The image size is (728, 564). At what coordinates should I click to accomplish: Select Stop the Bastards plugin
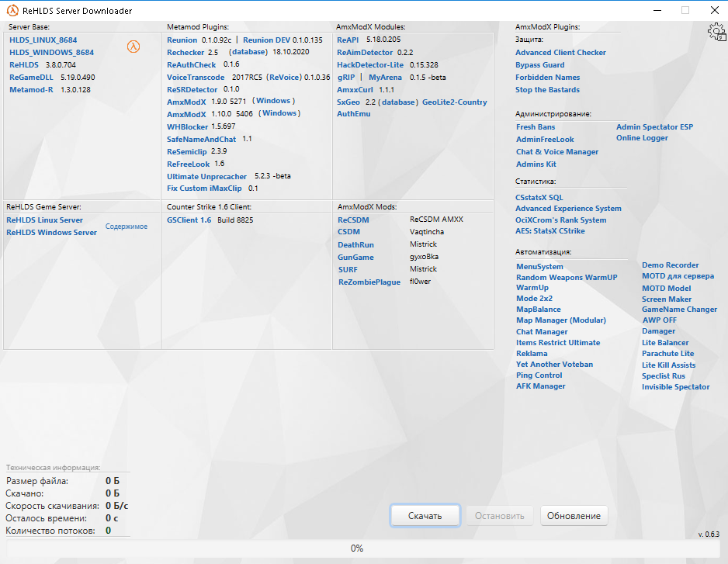pyautogui.click(x=547, y=89)
